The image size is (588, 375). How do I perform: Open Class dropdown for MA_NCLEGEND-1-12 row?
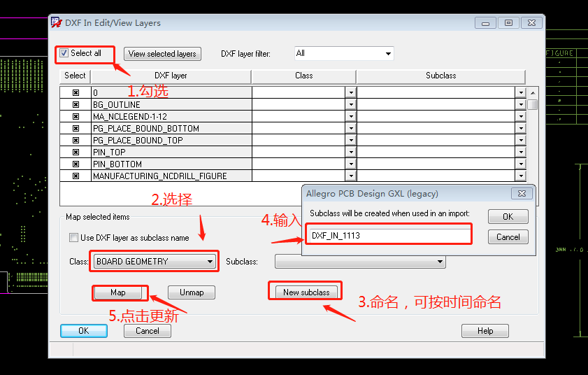click(350, 117)
